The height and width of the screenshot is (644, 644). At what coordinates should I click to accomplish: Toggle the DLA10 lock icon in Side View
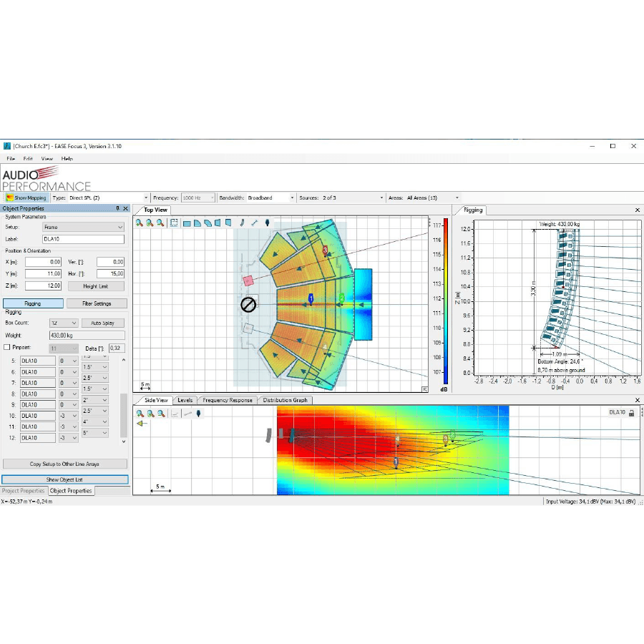[631, 413]
